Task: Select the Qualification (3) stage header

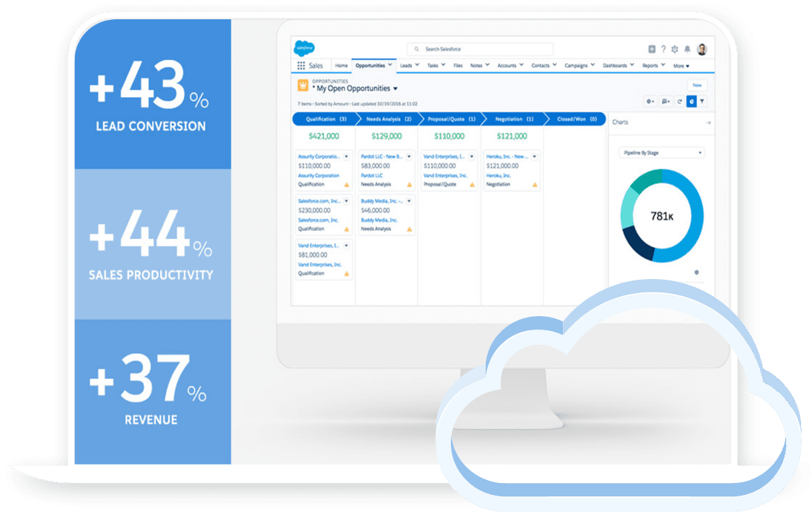Action: 326,119
